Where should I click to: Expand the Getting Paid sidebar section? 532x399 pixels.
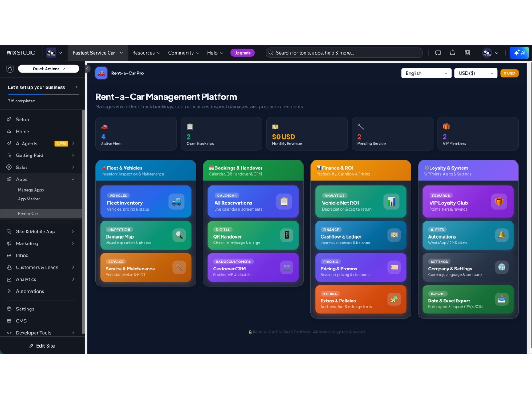pos(73,155)
